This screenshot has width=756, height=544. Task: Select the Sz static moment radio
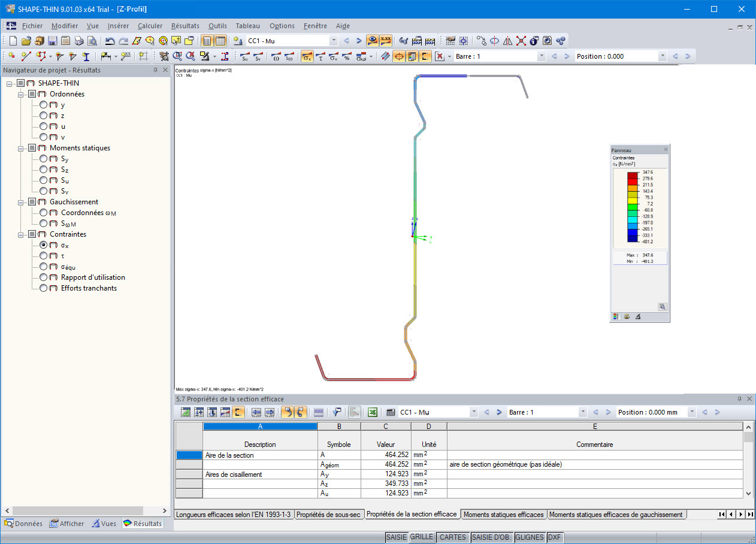tap(44, 170)
